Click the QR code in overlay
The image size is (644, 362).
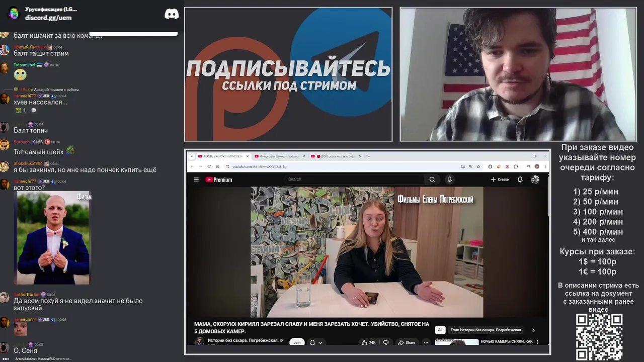(599, 337)
